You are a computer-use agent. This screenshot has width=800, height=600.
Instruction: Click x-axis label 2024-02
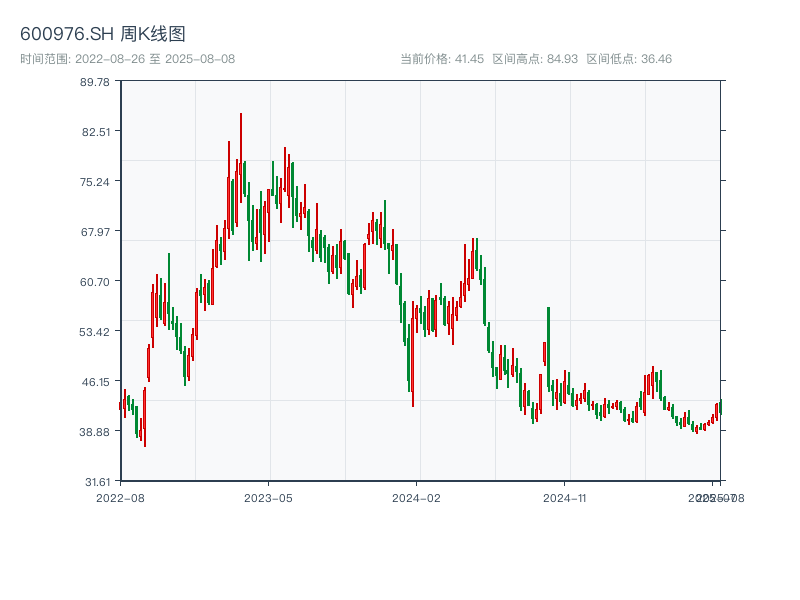coord(416,498)
